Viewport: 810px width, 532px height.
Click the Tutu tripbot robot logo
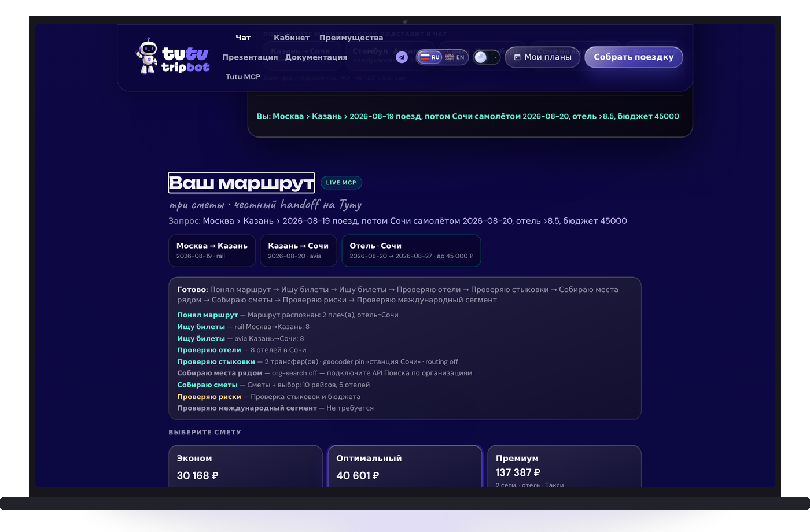pyautogui.click(x=173, y=57)
